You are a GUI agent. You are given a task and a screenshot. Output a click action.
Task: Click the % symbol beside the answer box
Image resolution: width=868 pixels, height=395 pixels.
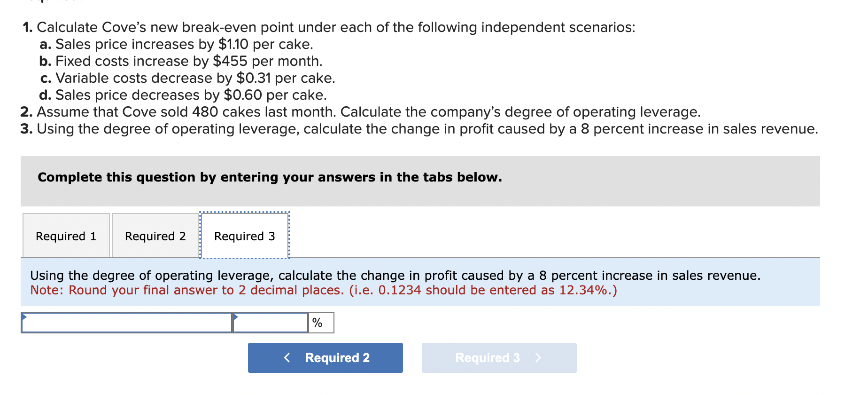pyautogui.click(x=318, y=323)
